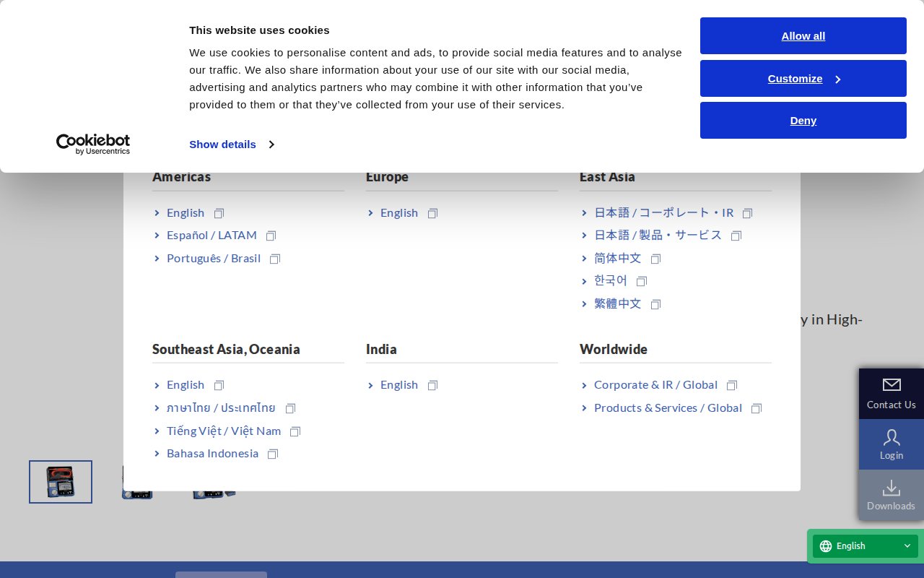
Task: Click new-window icon beside 한국어
Action: point(642,281)
